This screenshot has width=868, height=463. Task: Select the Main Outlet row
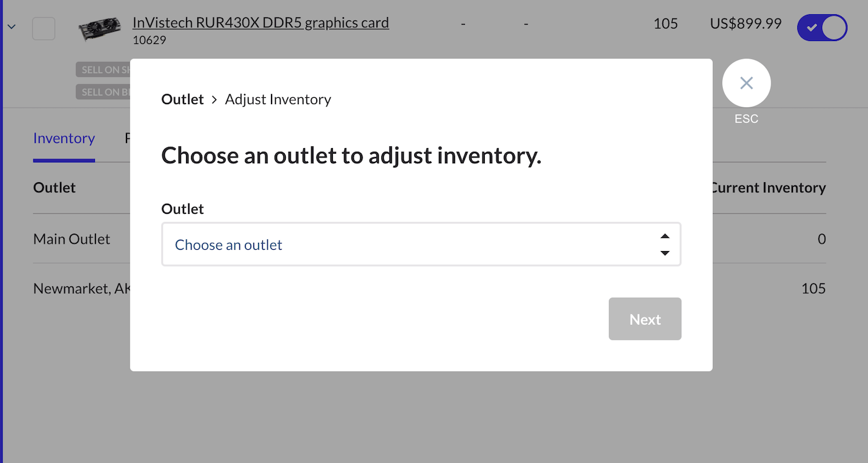coord(72,239)
